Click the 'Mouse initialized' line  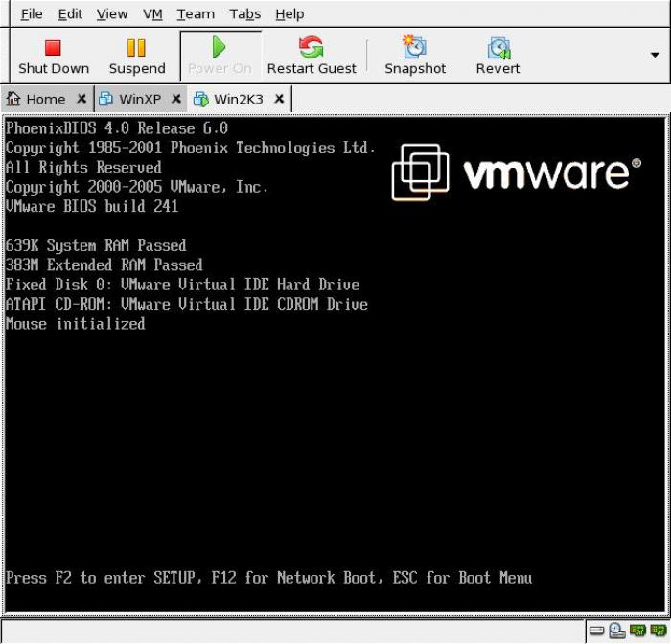[76, 324]
